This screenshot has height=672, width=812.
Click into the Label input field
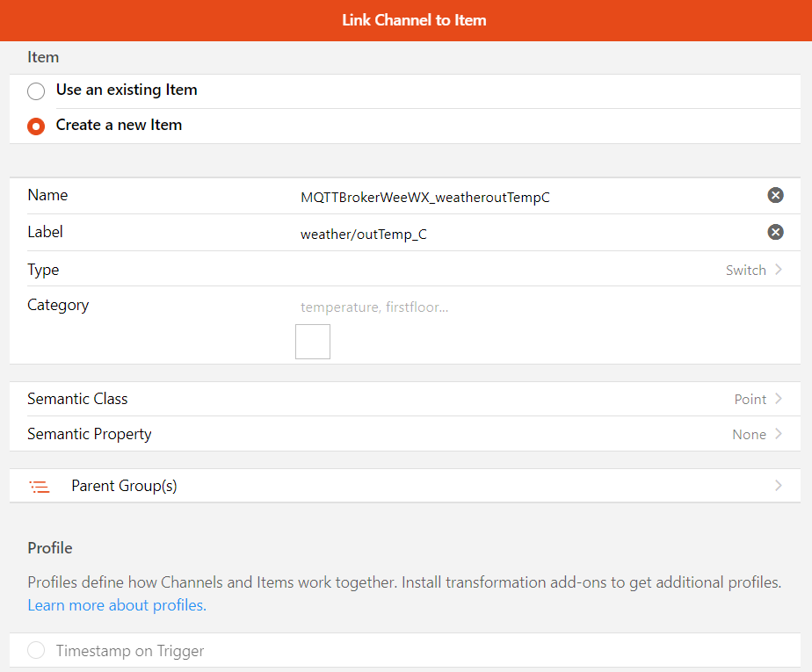(x=528, y=234)
